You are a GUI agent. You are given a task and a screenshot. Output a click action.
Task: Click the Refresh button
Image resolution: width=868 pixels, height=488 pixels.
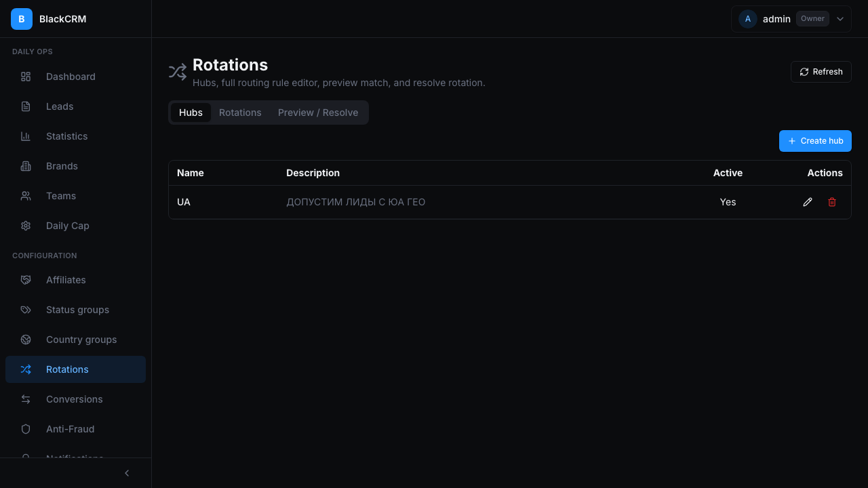[x=821, y=72]
